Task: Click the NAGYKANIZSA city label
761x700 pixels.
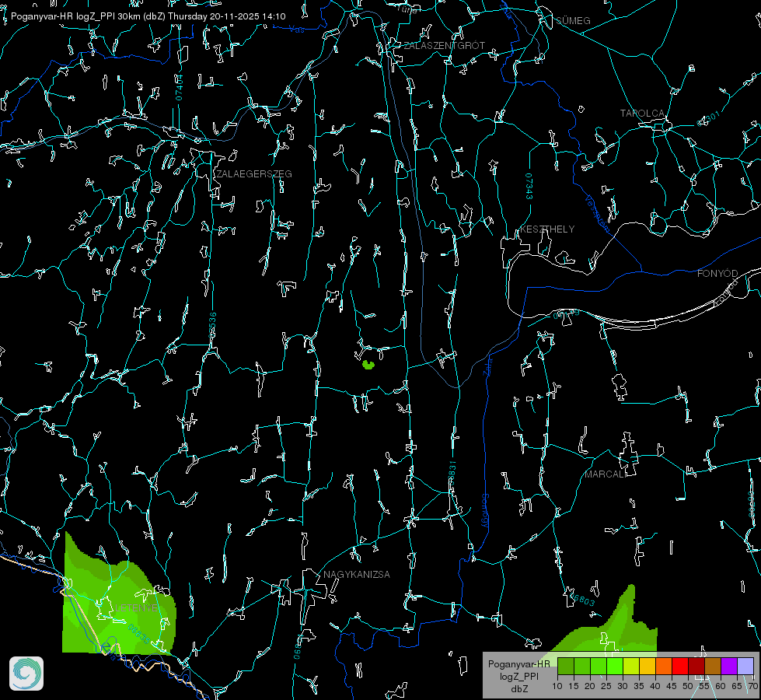Action: coord(357,574)
